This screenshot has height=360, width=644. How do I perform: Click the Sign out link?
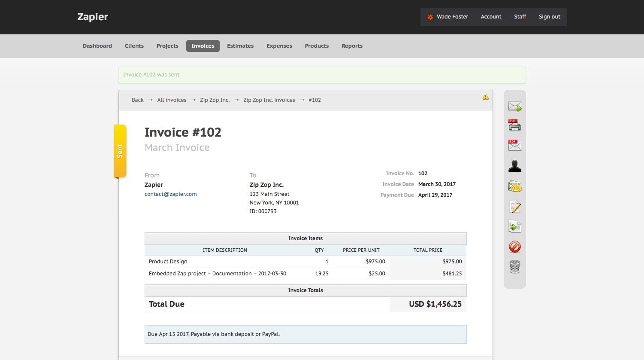coord(549,17)
